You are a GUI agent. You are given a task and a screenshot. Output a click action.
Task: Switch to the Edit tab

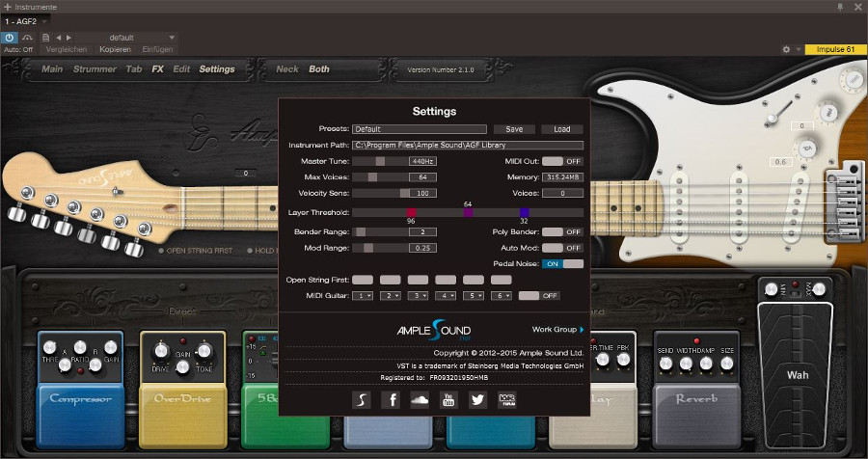click(181, 69)
